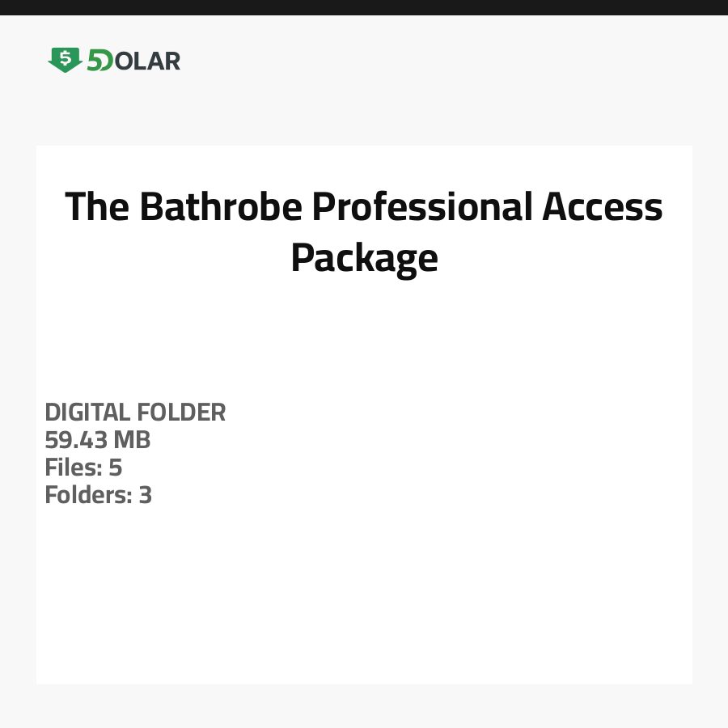Click the green "5" in the 5DOLAR logo
Screen dimensions: 728x728
point(95,61)
